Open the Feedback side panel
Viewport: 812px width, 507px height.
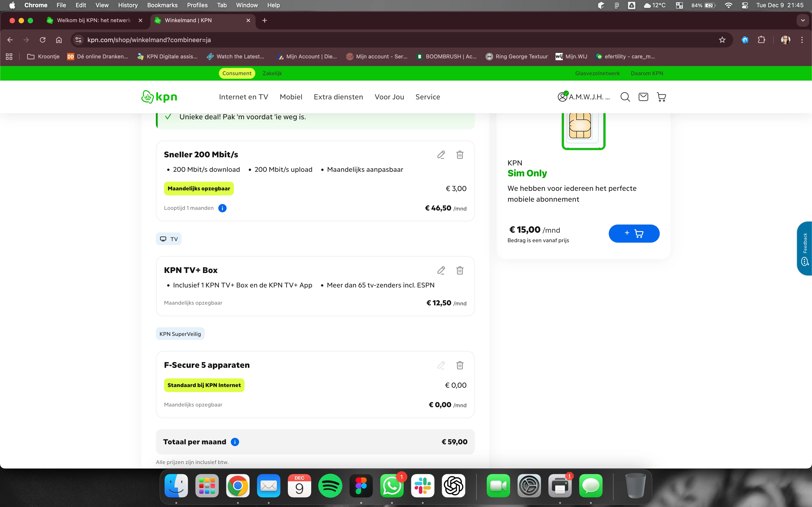coord(805,248)
